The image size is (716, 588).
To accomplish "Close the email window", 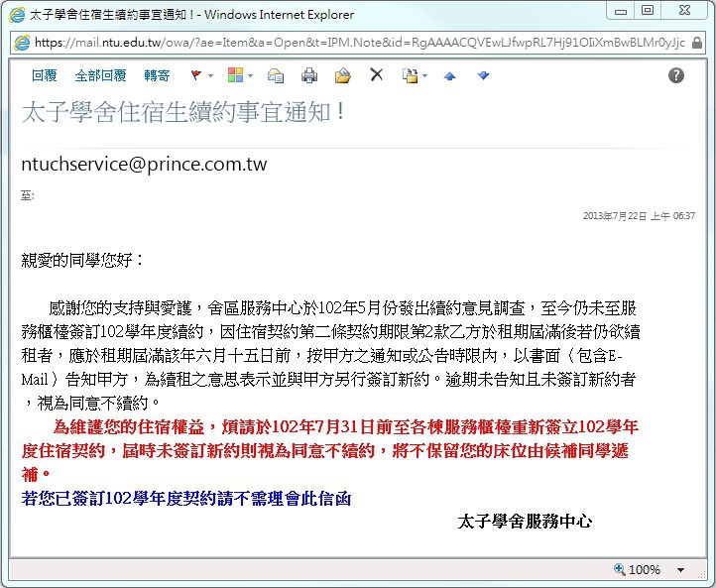I will pos(684,10).
